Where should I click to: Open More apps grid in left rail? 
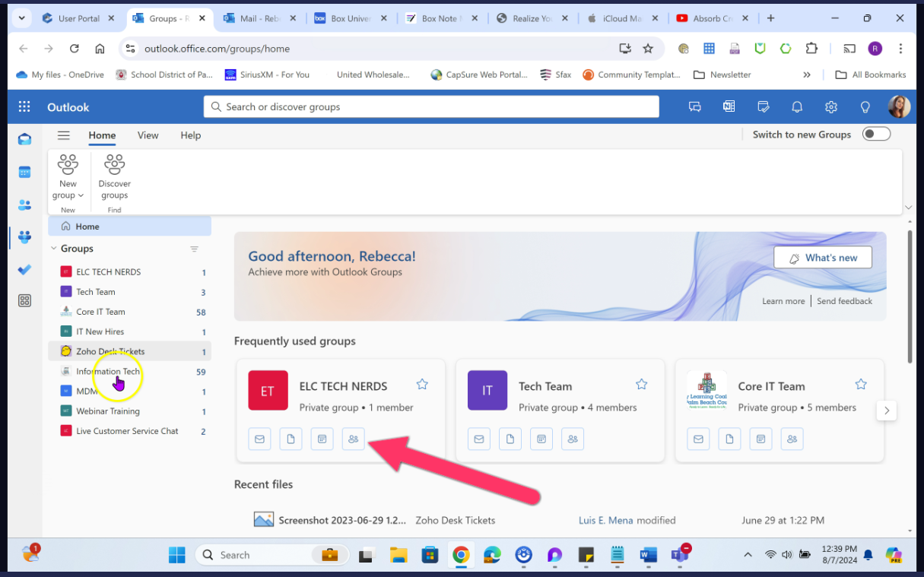click(24, 301)
